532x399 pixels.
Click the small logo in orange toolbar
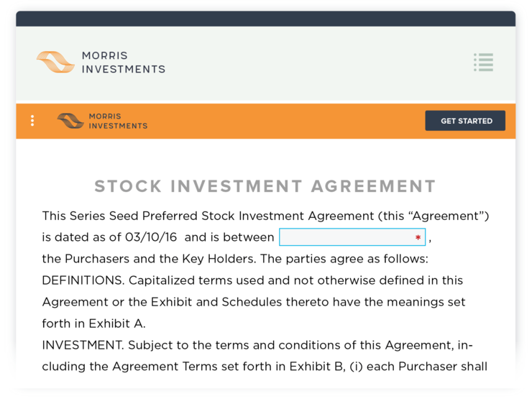(x=70, y=121)
